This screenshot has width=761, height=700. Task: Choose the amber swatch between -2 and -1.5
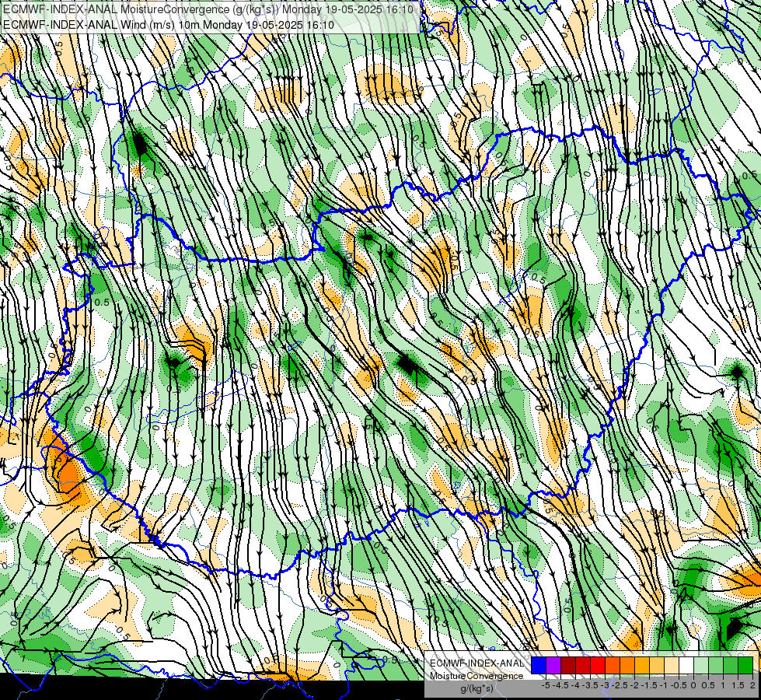point(642,666)
